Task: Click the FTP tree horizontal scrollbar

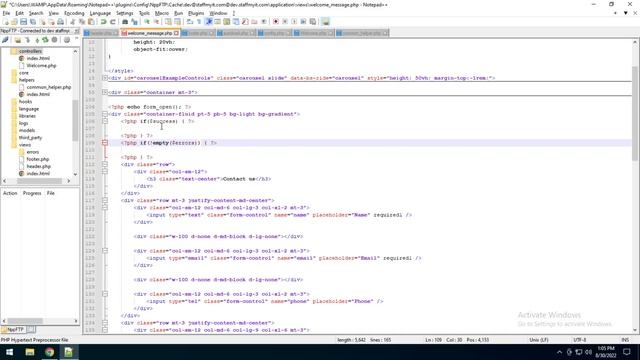Action: (x=39, y=181)
